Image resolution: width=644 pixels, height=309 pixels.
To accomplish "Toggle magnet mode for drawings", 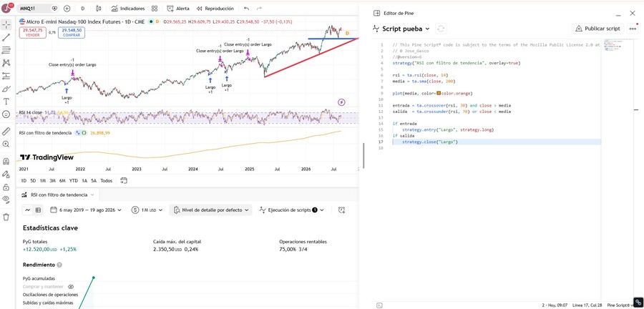I will click(6, 161).
